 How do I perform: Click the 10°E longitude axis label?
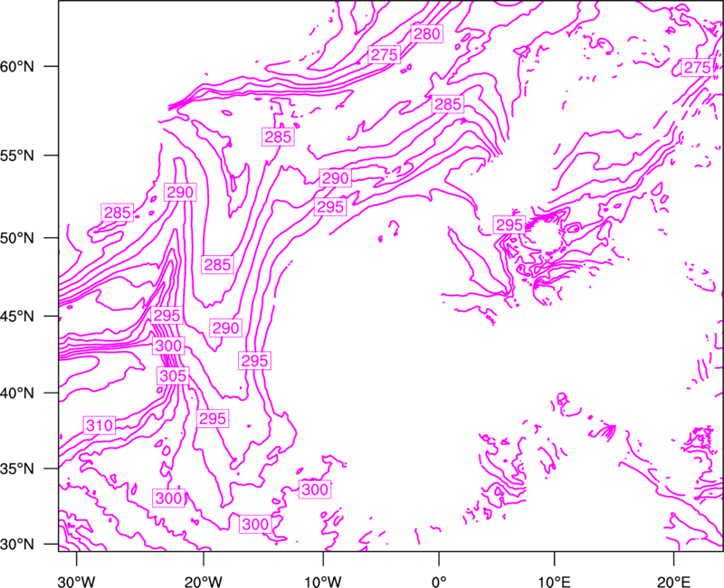[554, 582]
